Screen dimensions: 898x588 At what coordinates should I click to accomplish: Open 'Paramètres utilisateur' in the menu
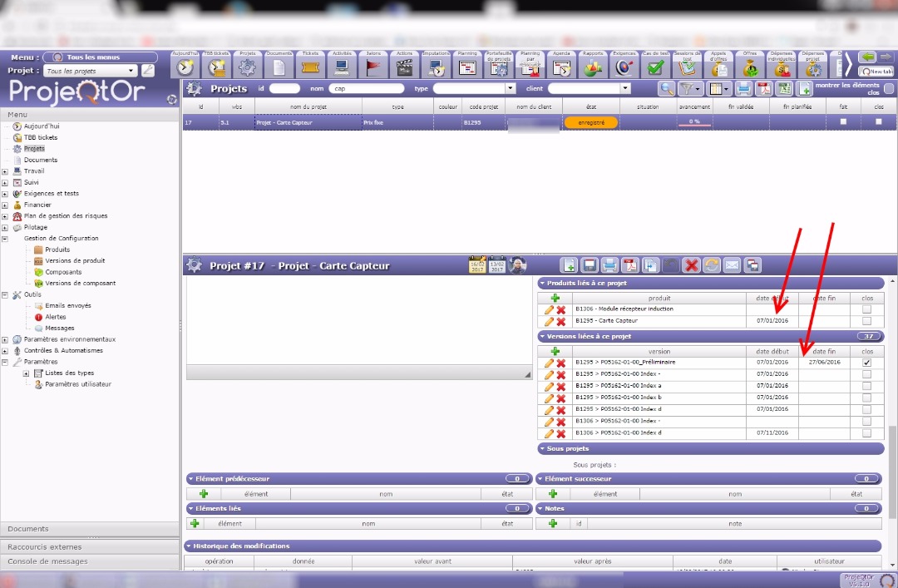tap(77, 384)
